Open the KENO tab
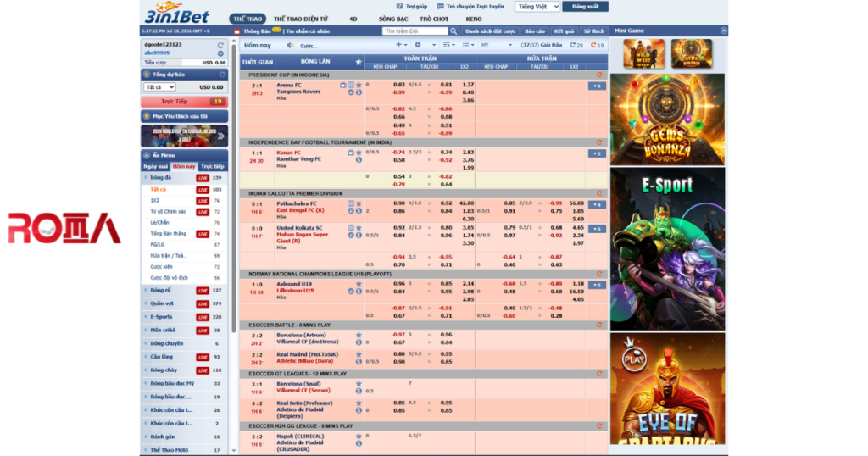Image resolution: width=868 pixels, height=456 pixels. click(x=474, y=19)
